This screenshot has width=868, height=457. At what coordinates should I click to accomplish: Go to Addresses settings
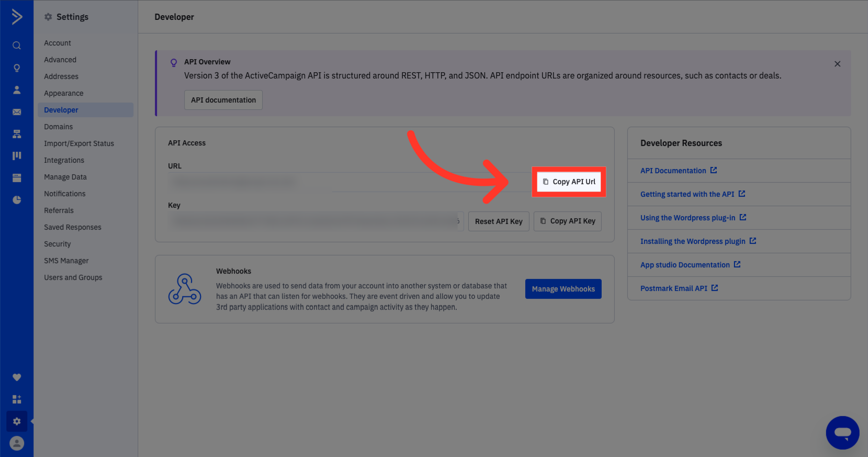point(61,76)
